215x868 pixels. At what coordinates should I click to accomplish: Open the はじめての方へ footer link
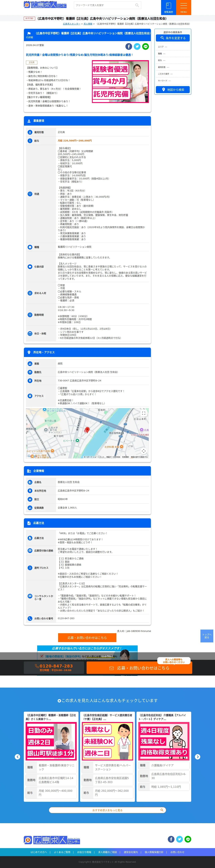39,852
